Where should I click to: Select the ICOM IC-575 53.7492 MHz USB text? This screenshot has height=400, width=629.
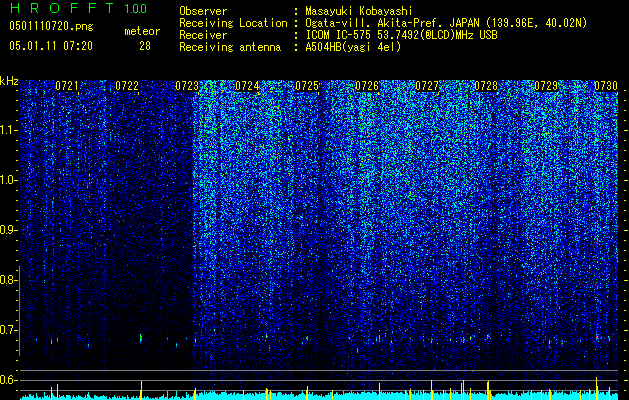[x=401, y=35]
